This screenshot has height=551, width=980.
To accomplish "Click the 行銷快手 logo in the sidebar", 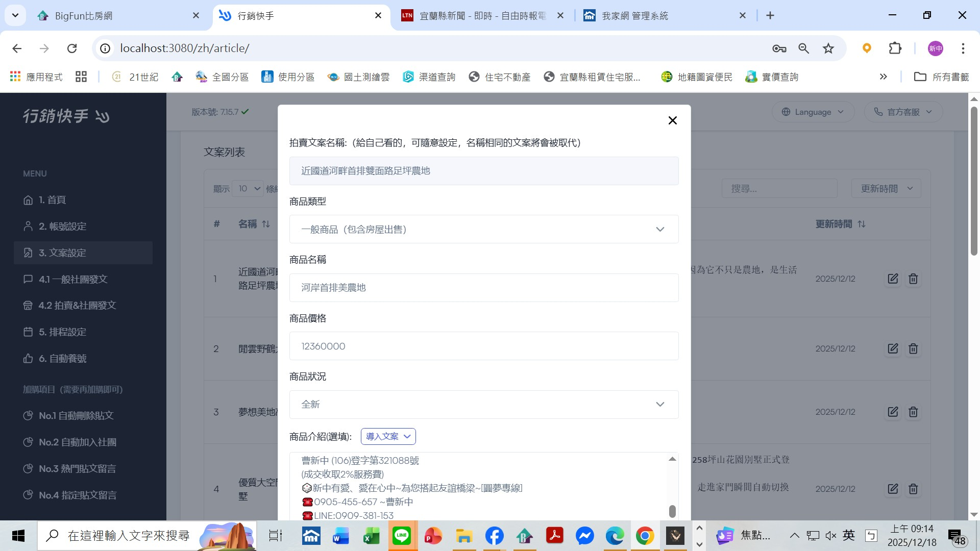I will [66, 116].
